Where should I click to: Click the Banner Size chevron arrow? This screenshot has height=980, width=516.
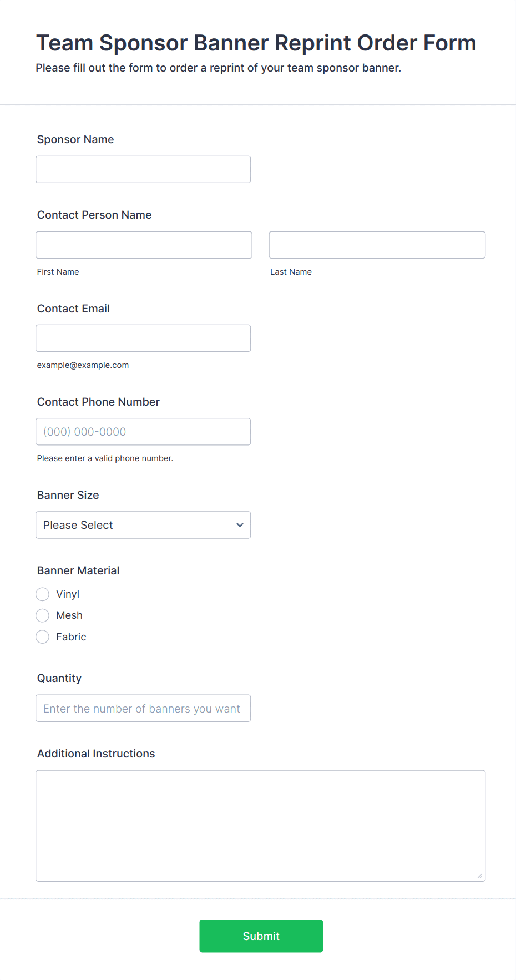pyautogui.click(x=240, y=525)
